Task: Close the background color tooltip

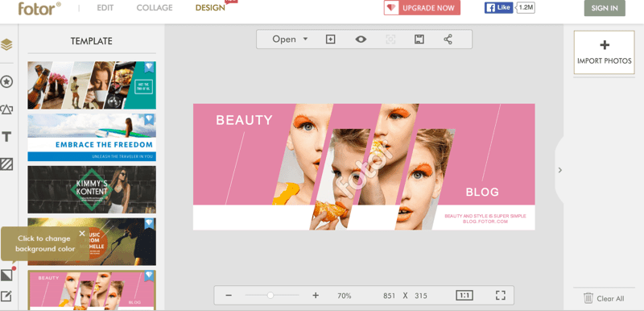Action: tap(82, 234)
